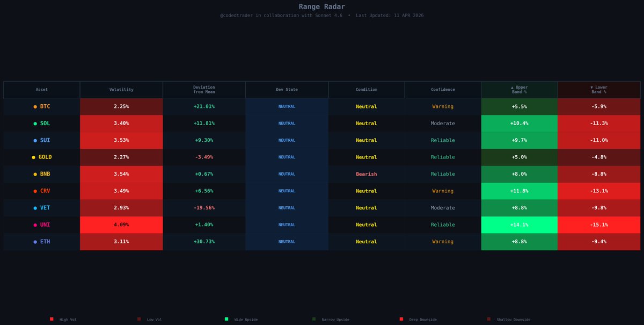Click CRV deviation value +6.56%

204,191
